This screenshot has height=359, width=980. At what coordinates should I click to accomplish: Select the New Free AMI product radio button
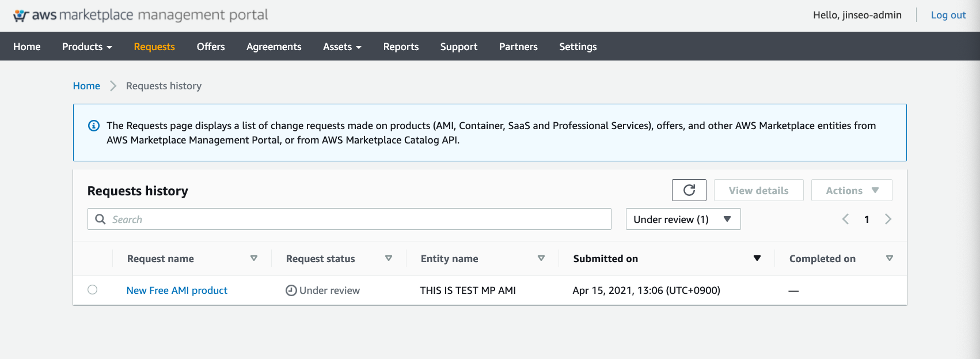(x=92, y=290)
